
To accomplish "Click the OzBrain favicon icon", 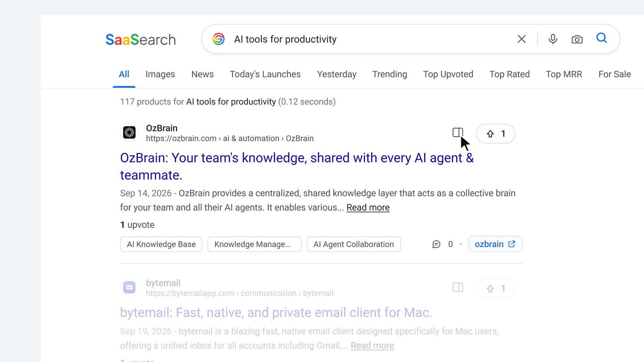I will pos(129,132).
